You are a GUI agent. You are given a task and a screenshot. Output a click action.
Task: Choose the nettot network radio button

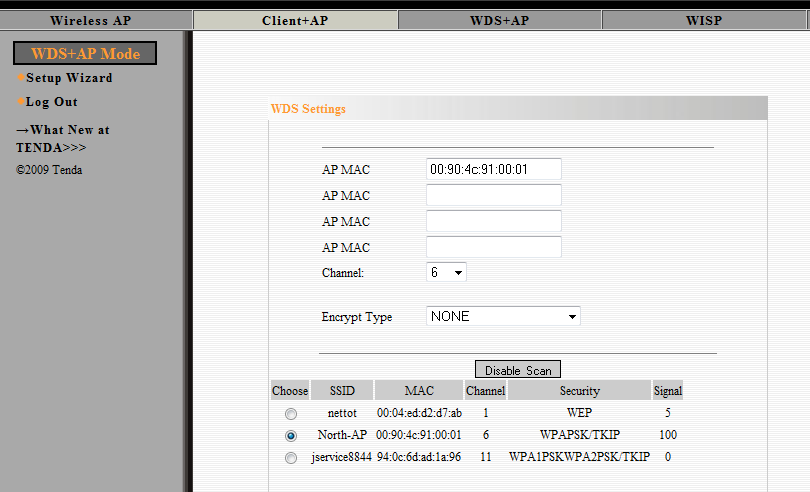point(291,413)
